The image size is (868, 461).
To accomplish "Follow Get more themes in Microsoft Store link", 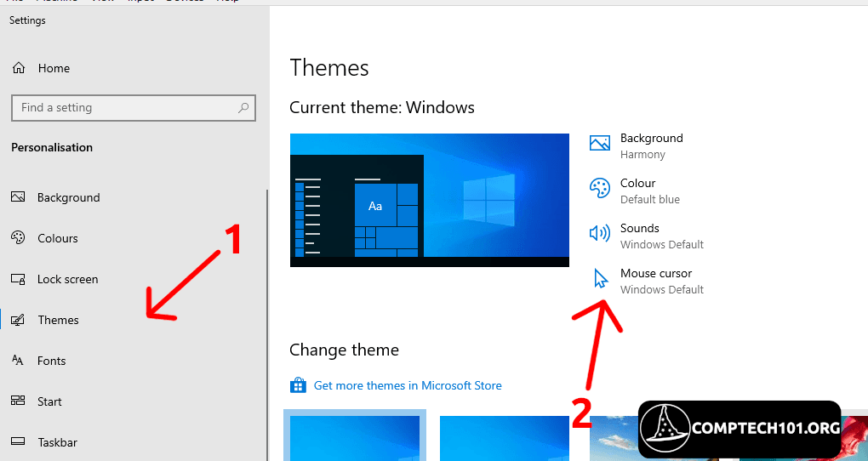I will pos(408,386).
